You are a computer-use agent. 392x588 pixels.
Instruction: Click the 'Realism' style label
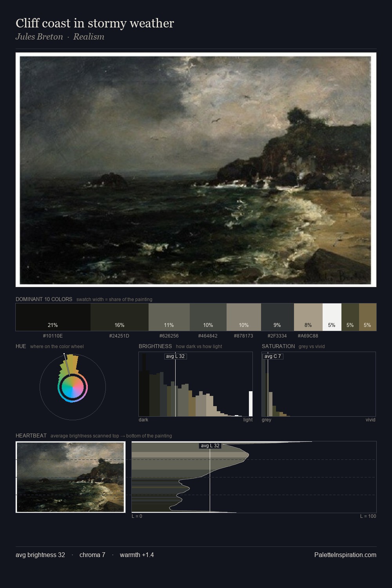coord(89,37)
